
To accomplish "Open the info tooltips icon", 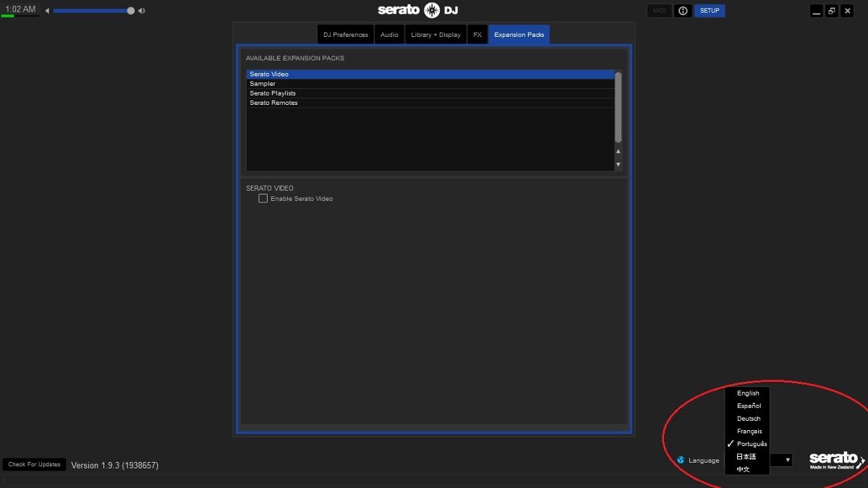I will [x=683, y=11].
